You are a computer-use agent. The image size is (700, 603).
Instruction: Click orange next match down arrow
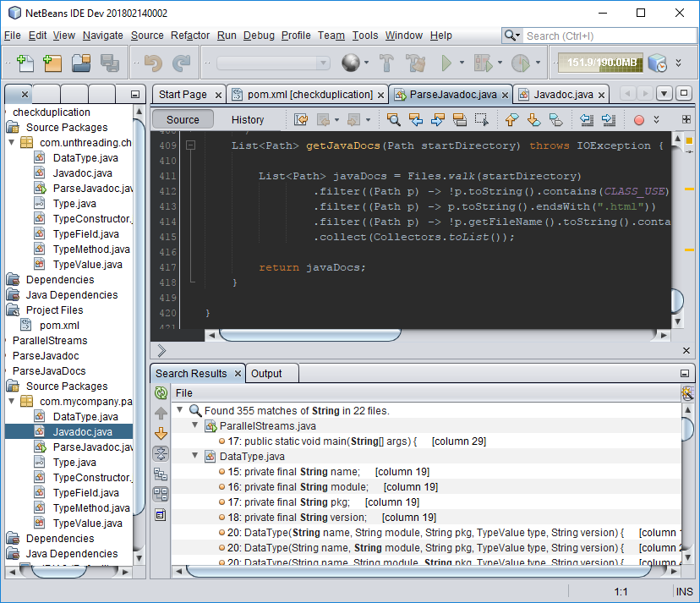point(161,433)
